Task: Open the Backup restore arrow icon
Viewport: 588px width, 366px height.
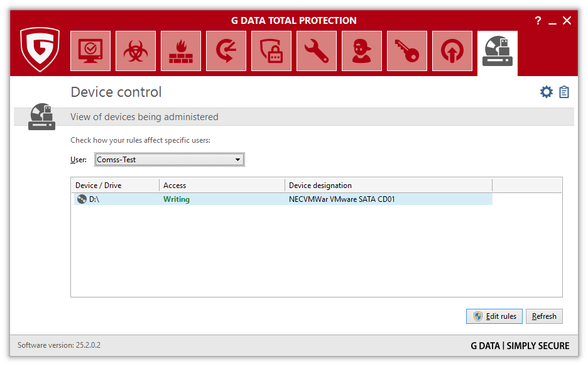Action: [x=226, y=51]
